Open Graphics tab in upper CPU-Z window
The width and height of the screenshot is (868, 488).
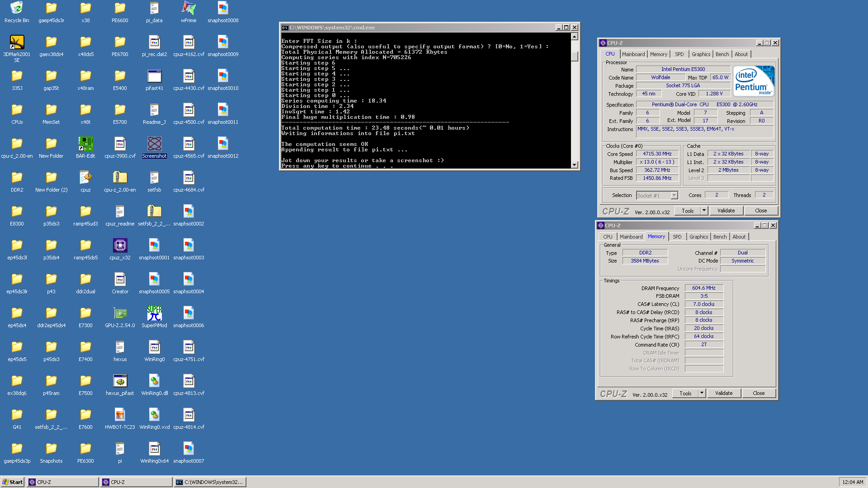[701, 54]
